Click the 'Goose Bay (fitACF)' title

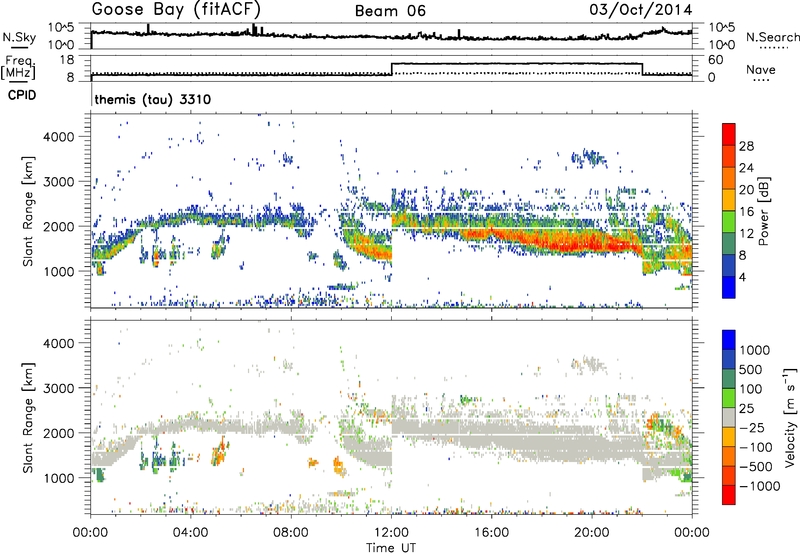pos(176,10)
